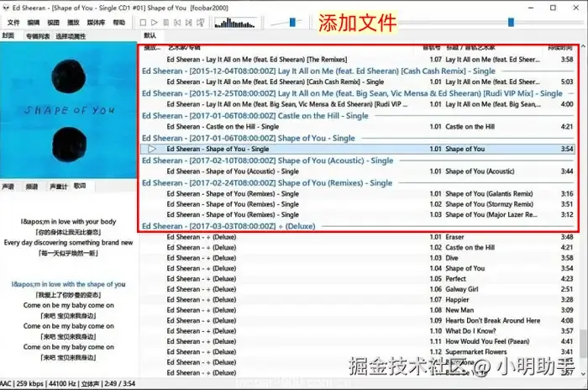588x390 pixels.
Task: Pause playback using the toolbar Pause icon
Action: (x=165, y=23)
